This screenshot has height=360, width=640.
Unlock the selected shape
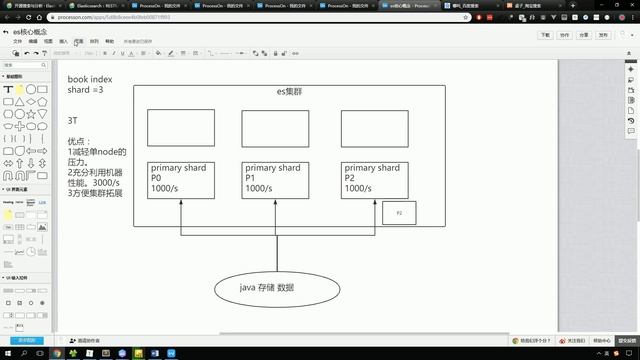click(x=284, y=53)
